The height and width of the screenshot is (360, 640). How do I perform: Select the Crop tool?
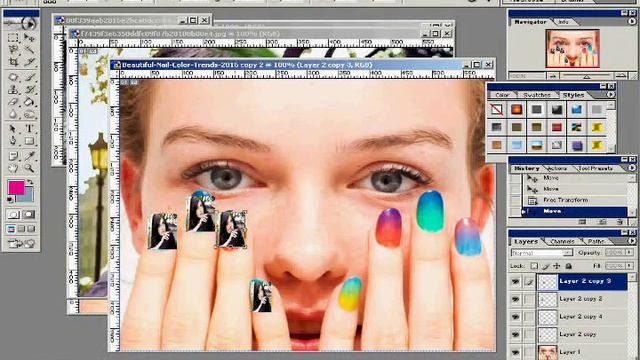13,62
